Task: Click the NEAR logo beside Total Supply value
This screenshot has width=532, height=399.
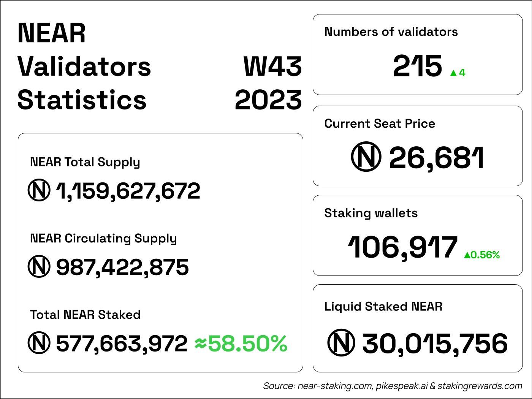Action: (x=39, y=190)
